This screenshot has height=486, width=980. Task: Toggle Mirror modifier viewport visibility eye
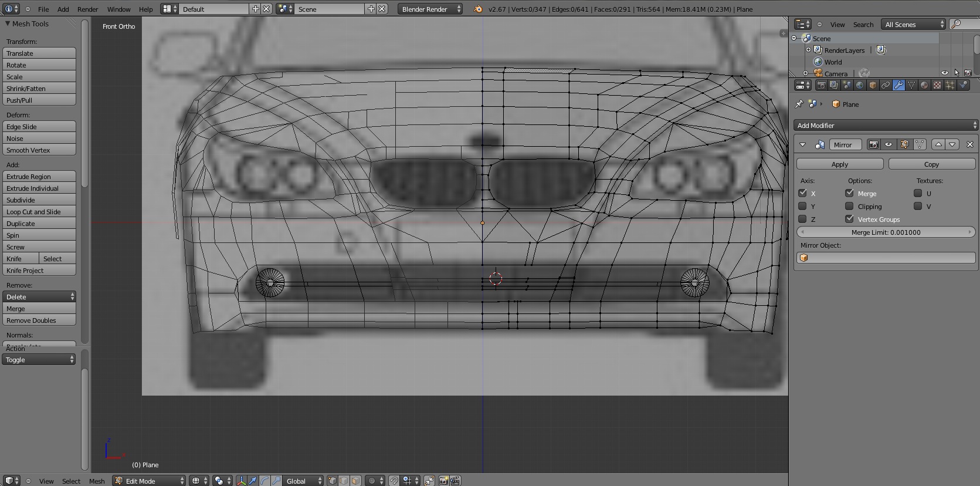point(889,144)
